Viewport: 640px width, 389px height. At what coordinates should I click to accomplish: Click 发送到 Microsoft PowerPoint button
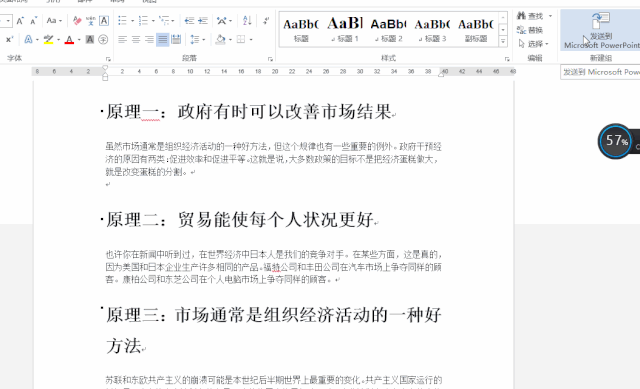600,30
